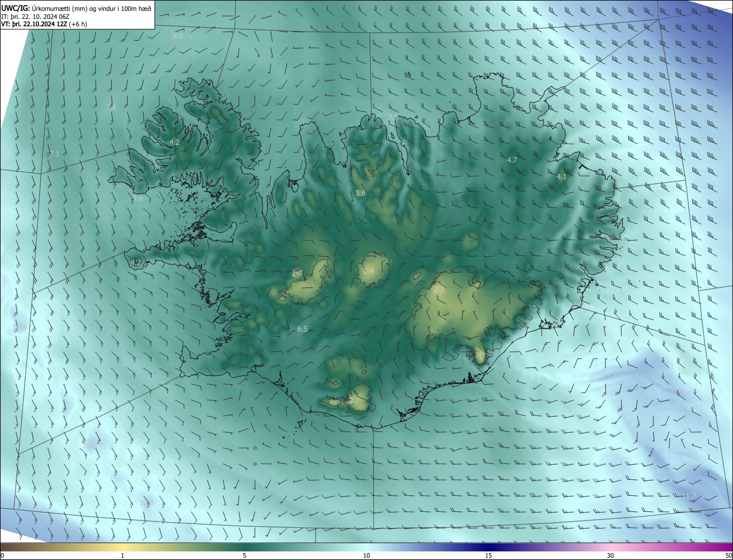The width and height of the screenshot is (733, 560).
Task: Click the 'VT: þri. 22.10.2024 12Z' valid-time line
Action: click(35, 24)
